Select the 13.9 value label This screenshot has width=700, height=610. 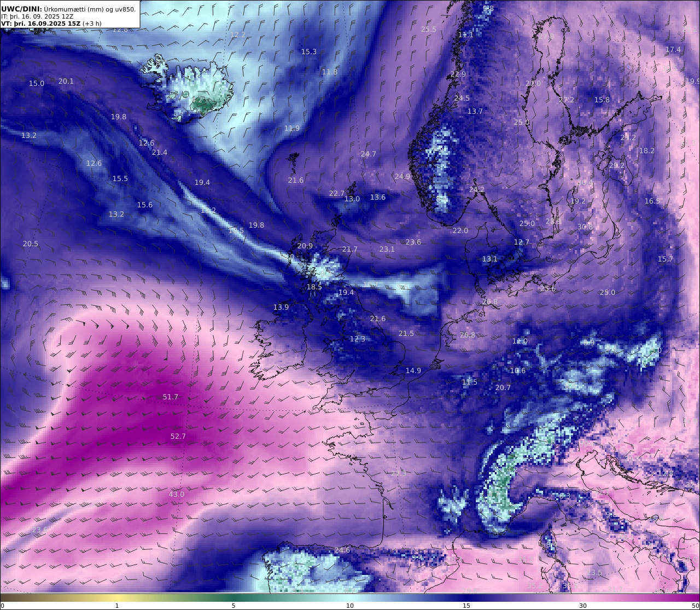tap(281, 307)
